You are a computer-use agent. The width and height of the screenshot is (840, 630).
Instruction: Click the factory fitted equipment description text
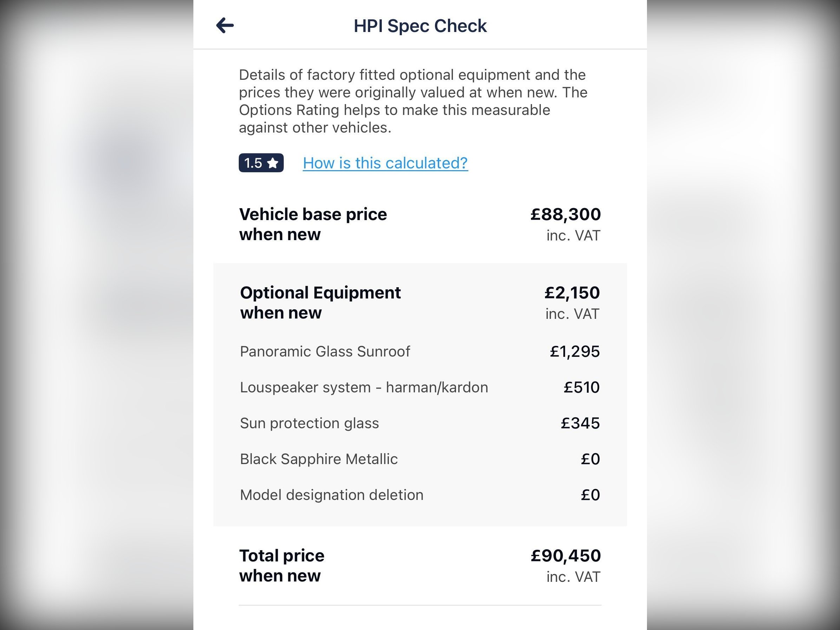click(413, 101)
